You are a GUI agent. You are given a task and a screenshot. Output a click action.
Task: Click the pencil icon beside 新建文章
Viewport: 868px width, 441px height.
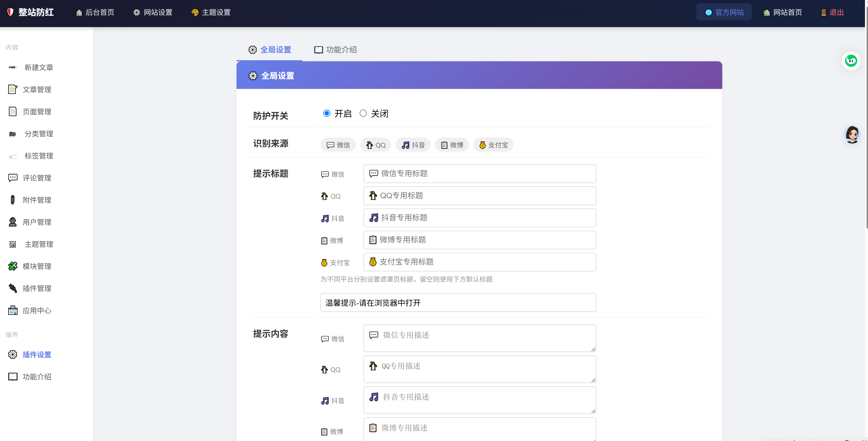pos(12,67)
